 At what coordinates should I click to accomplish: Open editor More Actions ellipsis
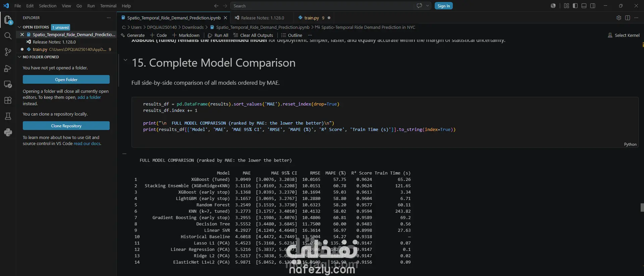[636, 18]
